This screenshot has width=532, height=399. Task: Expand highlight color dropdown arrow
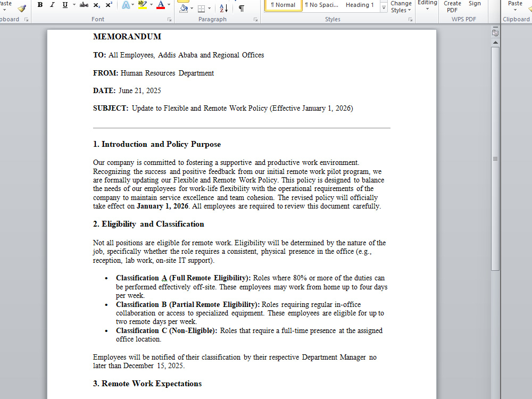[x=151, y=5]
